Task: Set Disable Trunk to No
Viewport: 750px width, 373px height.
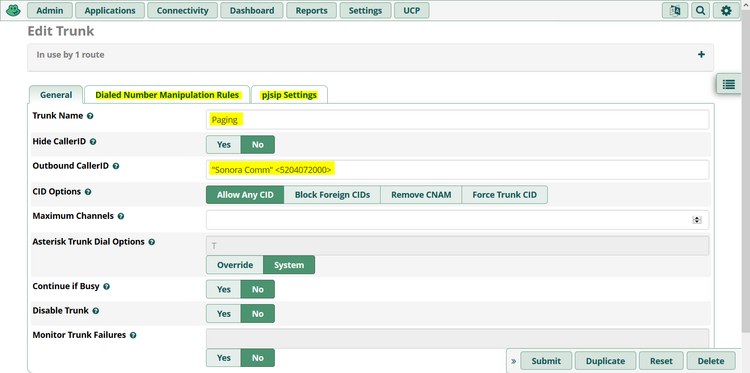Action: click(257, 314)
